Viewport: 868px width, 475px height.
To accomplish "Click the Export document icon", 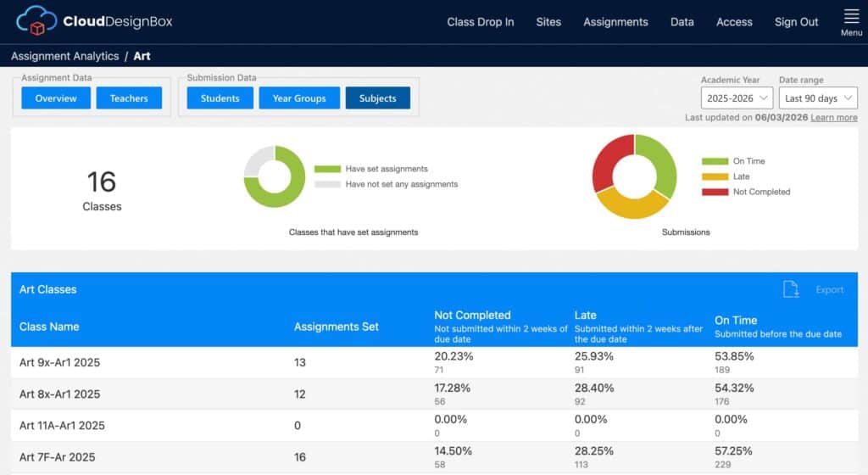I will (791, 289).
